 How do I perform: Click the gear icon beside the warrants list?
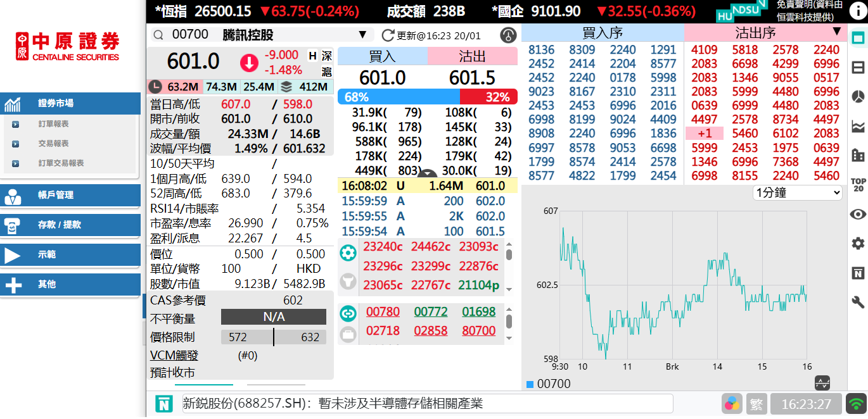347,253
